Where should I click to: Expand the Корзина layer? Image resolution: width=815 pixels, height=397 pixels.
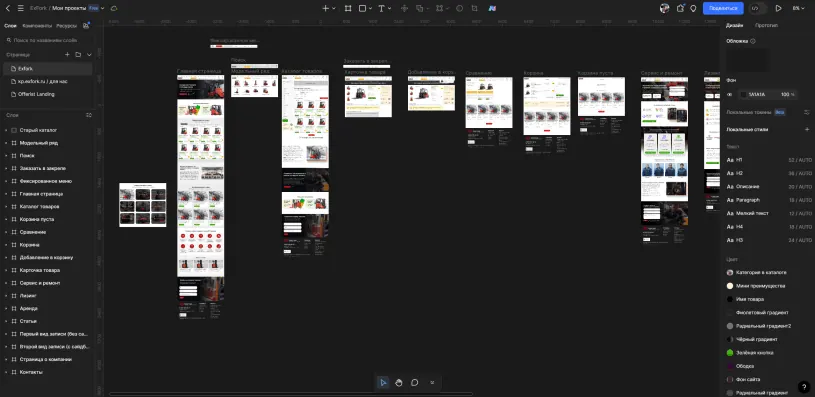pyautogui.click(x=6, y=245)
